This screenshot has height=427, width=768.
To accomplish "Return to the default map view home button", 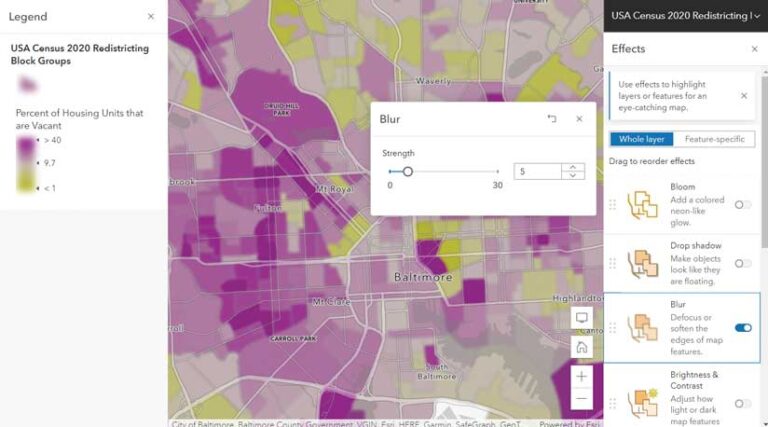I will click(x=581, y=347).
